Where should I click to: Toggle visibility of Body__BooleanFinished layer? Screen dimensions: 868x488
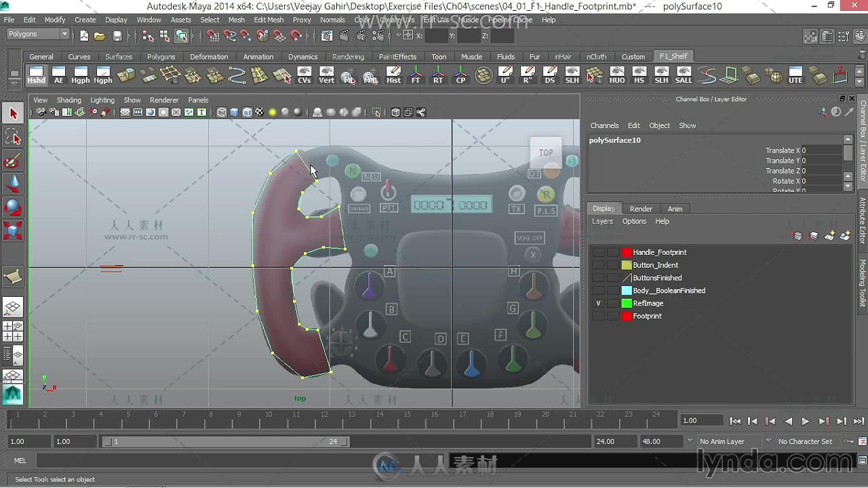pos(598,291)
